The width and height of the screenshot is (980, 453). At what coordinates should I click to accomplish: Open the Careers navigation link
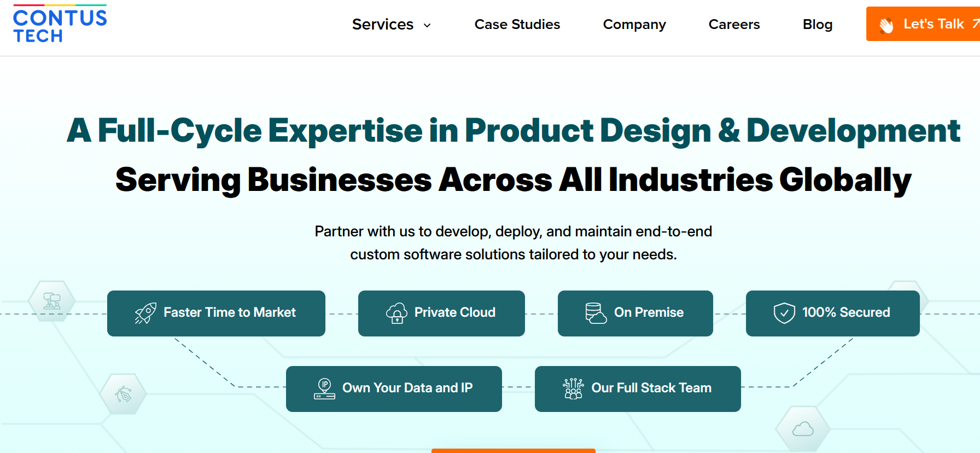734,25
